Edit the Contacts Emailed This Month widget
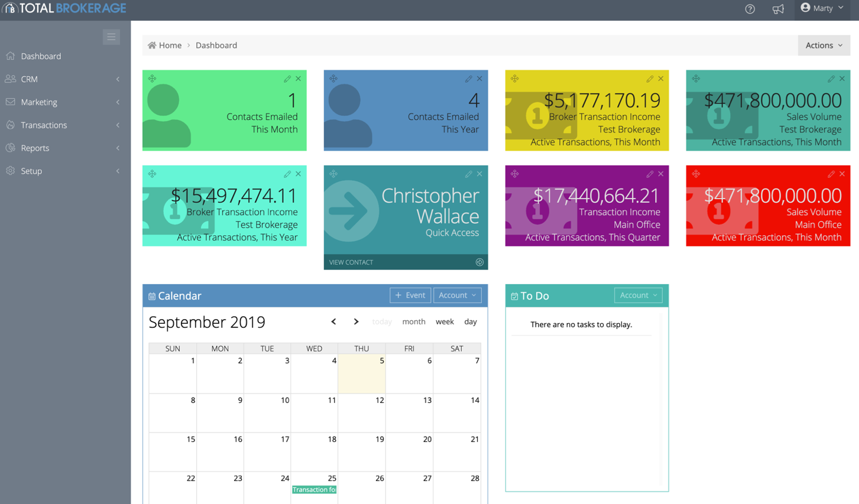This screenshot has height=504, width=859. (287, 79)
